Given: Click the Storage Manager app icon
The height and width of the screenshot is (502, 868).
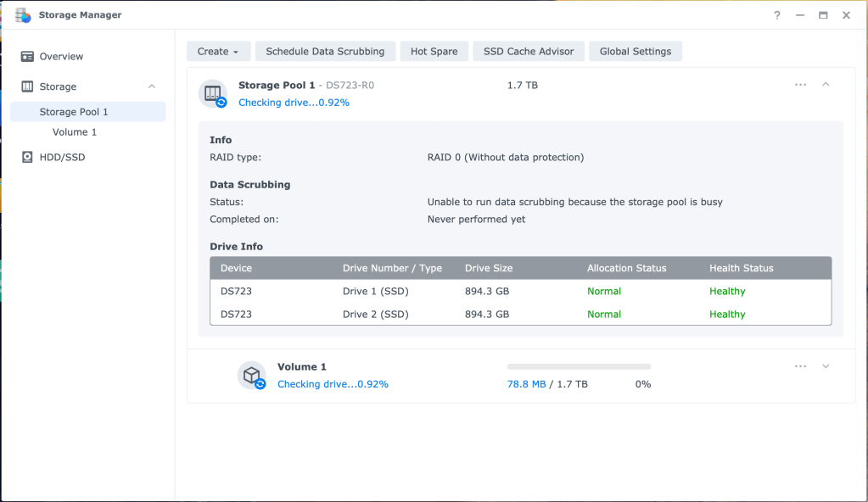Looking at the screenshot, I should pyautogui.click(x=23, y=15).
